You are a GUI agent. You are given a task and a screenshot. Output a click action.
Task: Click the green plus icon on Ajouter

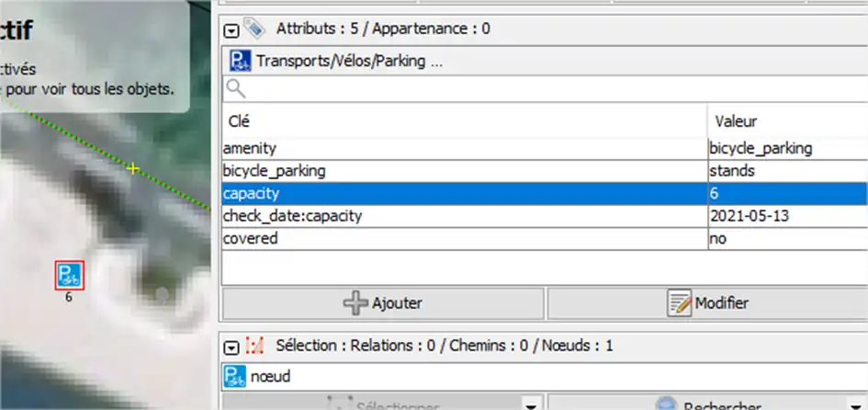coord(355,302)
